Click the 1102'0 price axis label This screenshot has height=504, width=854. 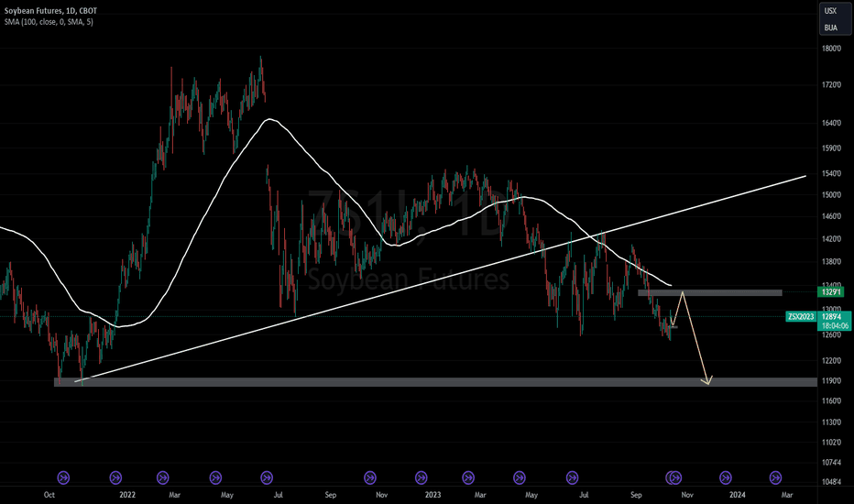831,443
